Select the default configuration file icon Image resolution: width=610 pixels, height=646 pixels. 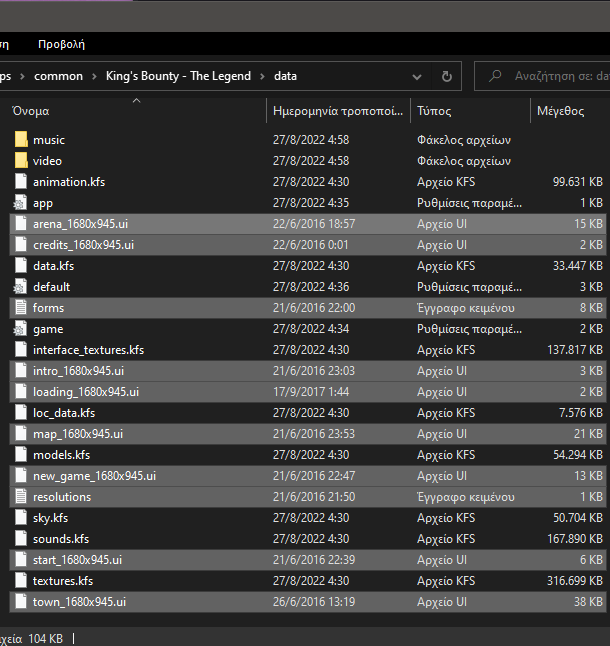pyautogui.click(x=20, y=287)
